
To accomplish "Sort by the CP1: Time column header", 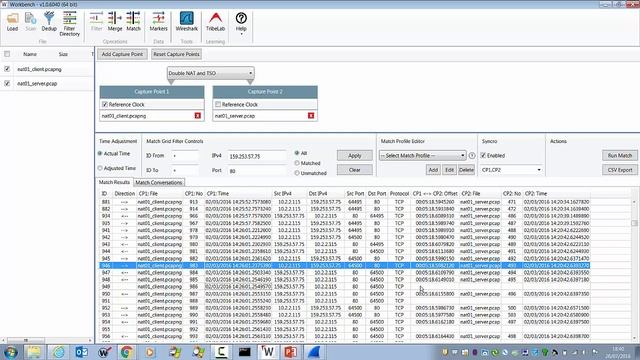I will [x=238, y=193].
